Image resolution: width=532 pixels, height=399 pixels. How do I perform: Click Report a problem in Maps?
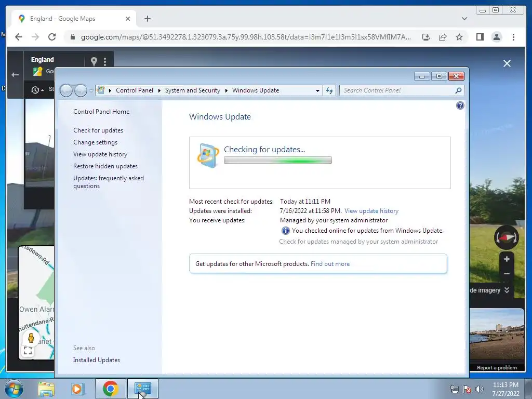click(497, 368)
